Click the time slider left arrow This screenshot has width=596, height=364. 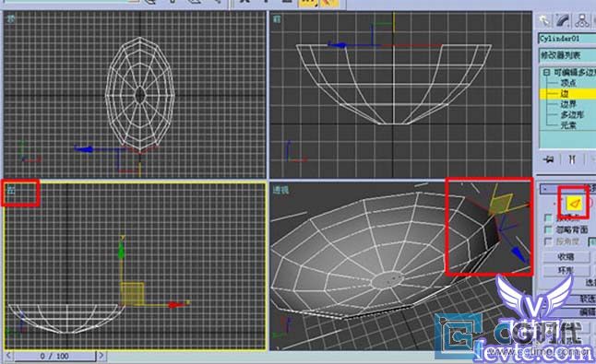[x=8, y=356]
